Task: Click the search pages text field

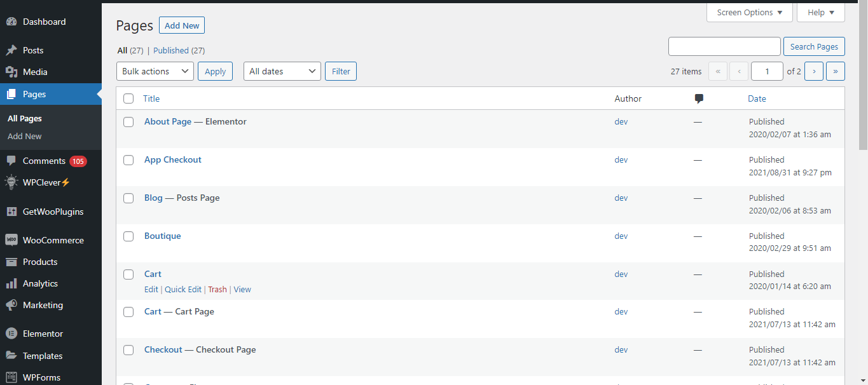Action: (x=724, y=46)
